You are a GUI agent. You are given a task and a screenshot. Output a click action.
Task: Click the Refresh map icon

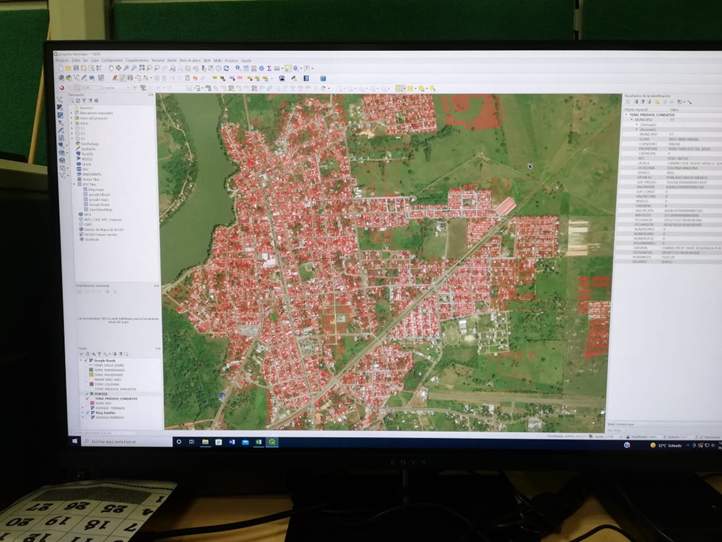pyautogui.click(x=226, y=68)
